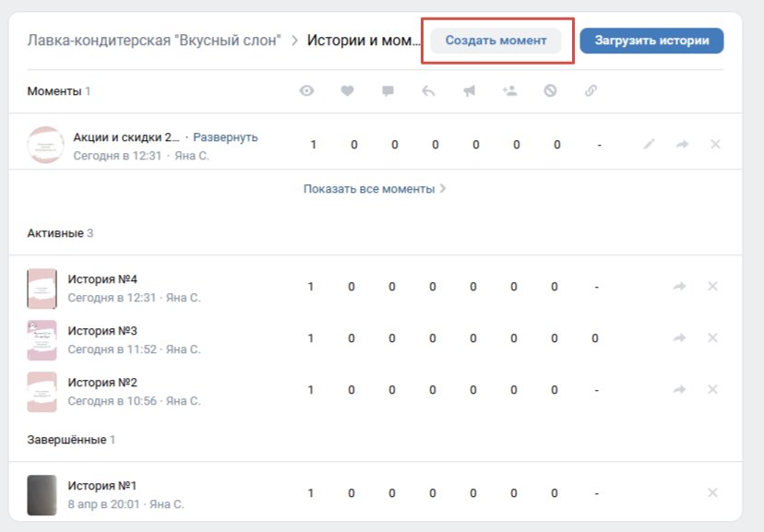Click the История №3 title
The image size is (764, 532).
coord(102,331)
